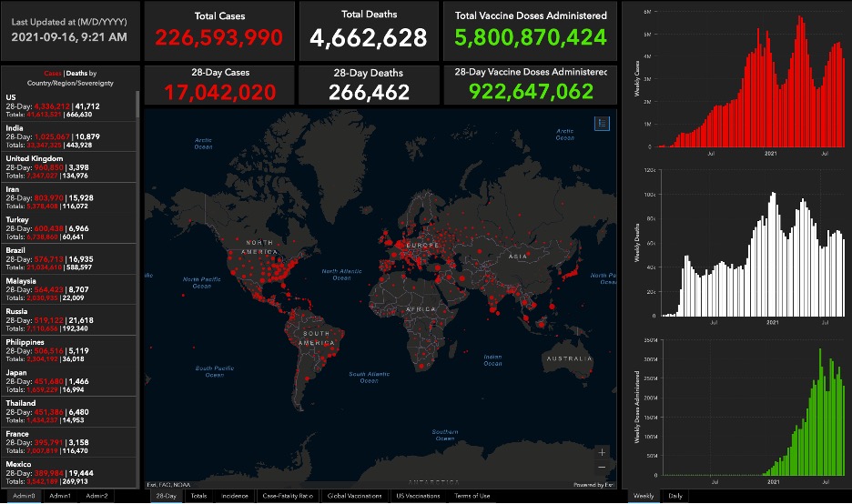Select Brazil in the country list

69,258
